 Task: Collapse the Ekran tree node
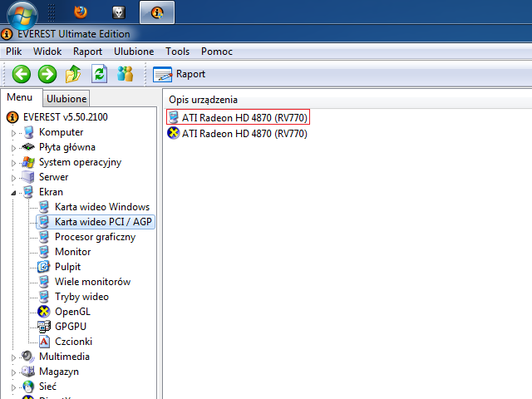click(x=14, y=192)
